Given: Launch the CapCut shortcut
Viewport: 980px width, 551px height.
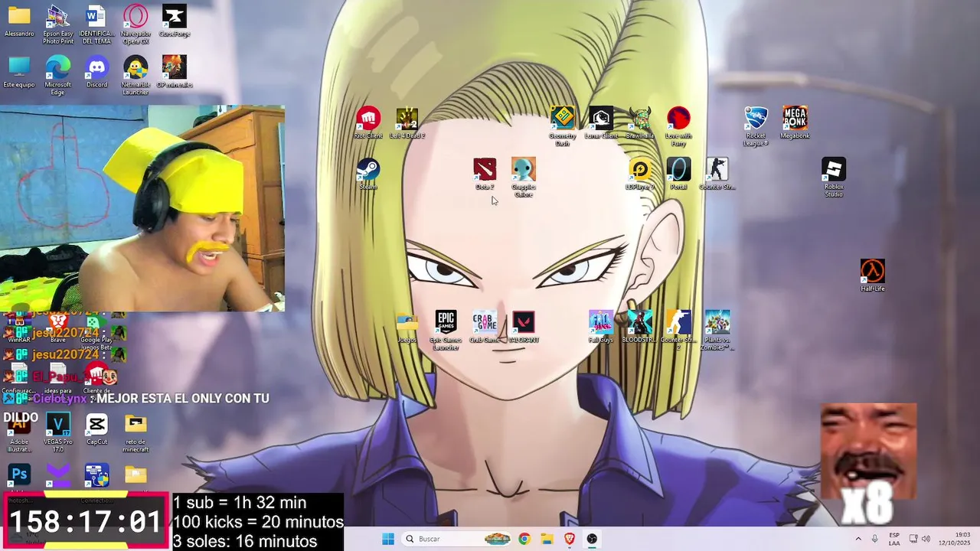Looking at the screenshot, I should click(x=96, y=429).
